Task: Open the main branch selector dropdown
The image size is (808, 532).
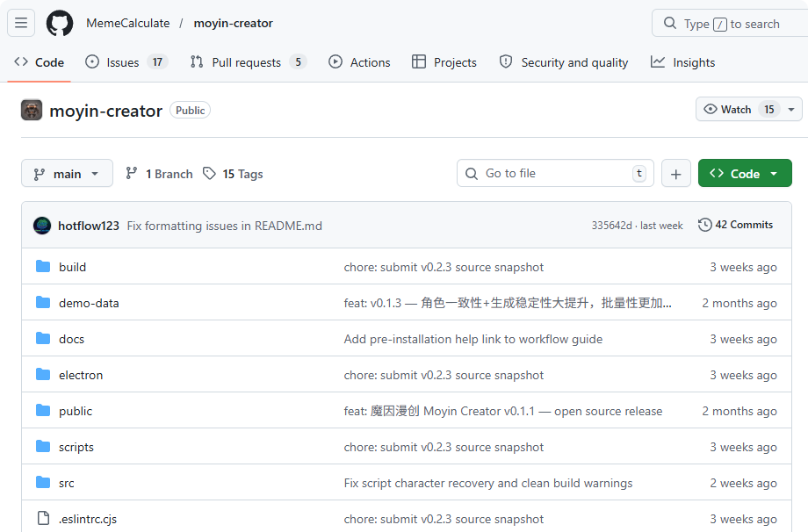Action: [67, 173]
